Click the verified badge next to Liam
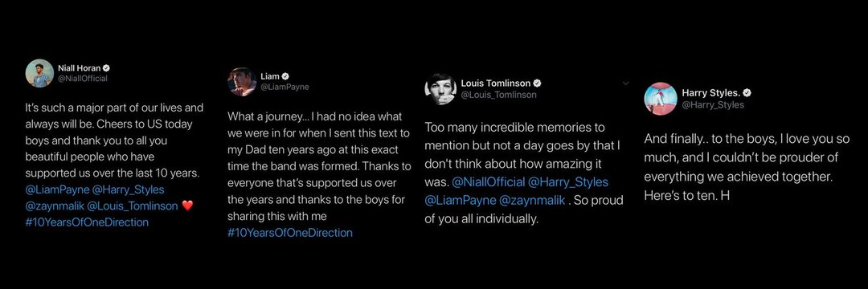This screenshot has height=289, width=868. pyautogui.click(x=287, y=76)
